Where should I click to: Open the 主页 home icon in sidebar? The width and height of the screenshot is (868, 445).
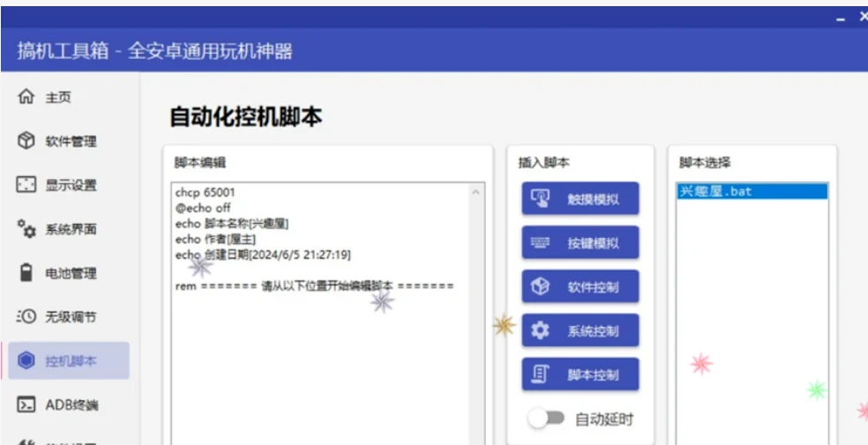(26, 97)
